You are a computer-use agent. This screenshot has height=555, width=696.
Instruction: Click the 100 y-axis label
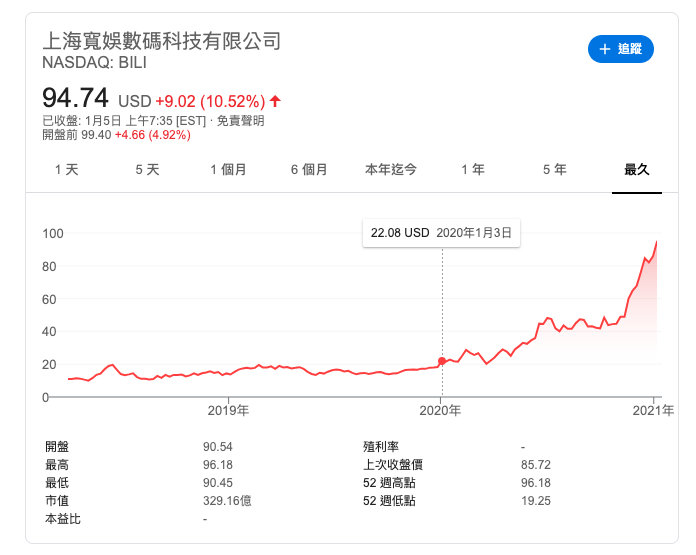(53, 234)
